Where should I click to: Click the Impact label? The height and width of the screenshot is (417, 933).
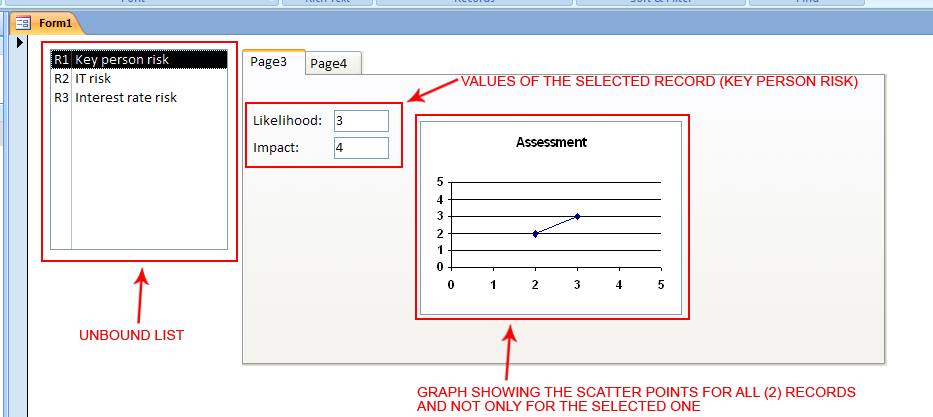(275, 148)
